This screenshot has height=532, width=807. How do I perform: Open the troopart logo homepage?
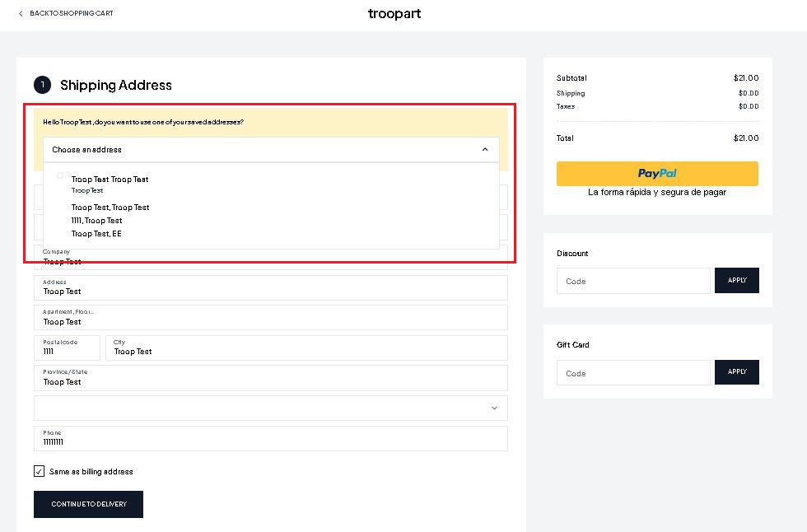pos(394,13)
